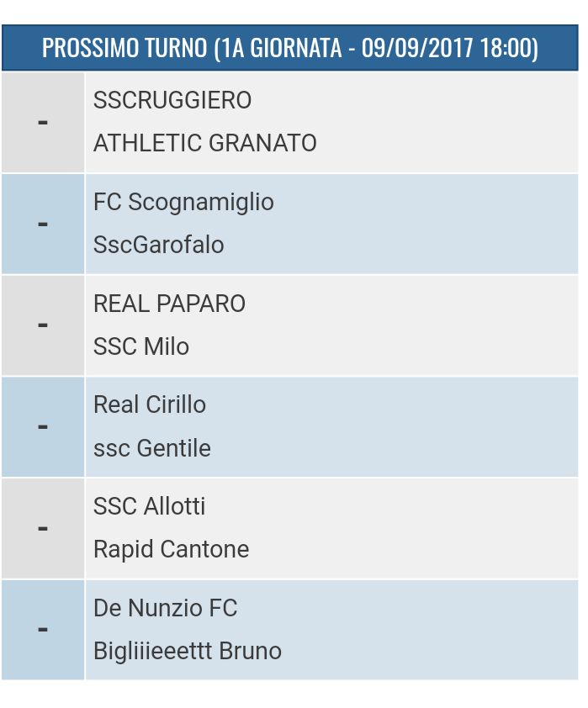Select the De Nunzio FC team

[x=166, y=608]
